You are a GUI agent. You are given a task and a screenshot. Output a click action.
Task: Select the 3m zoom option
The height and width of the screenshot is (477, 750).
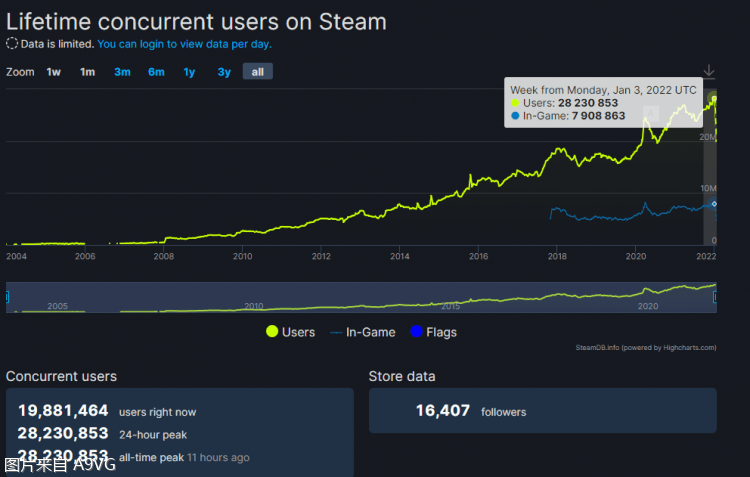point(122,72)
